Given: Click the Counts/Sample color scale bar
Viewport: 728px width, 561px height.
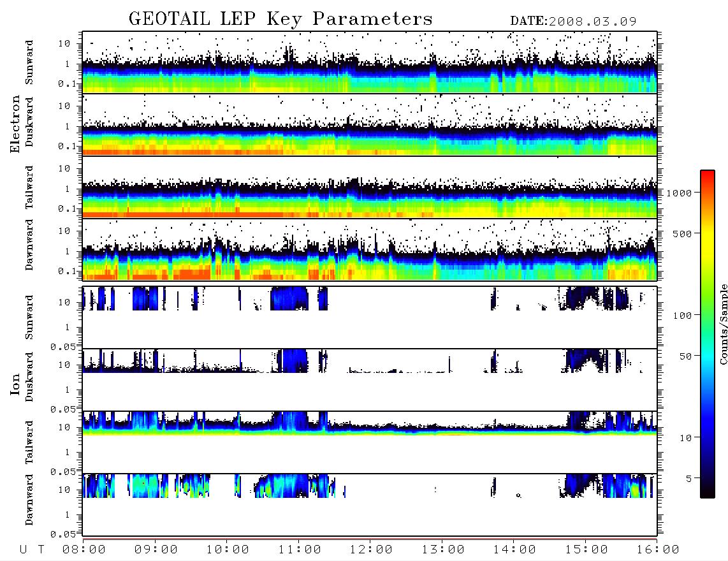Looking at the screenshot, I should tap(708, 335).
